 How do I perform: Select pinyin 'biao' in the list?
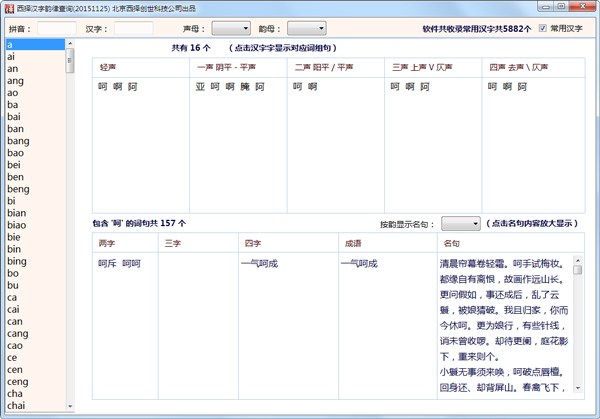35,225
